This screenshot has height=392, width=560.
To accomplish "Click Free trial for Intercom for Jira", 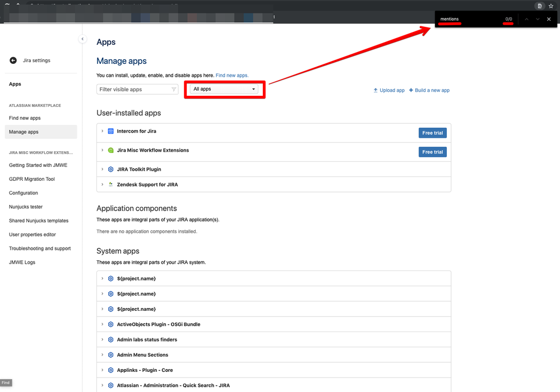I will click(433, 133).
